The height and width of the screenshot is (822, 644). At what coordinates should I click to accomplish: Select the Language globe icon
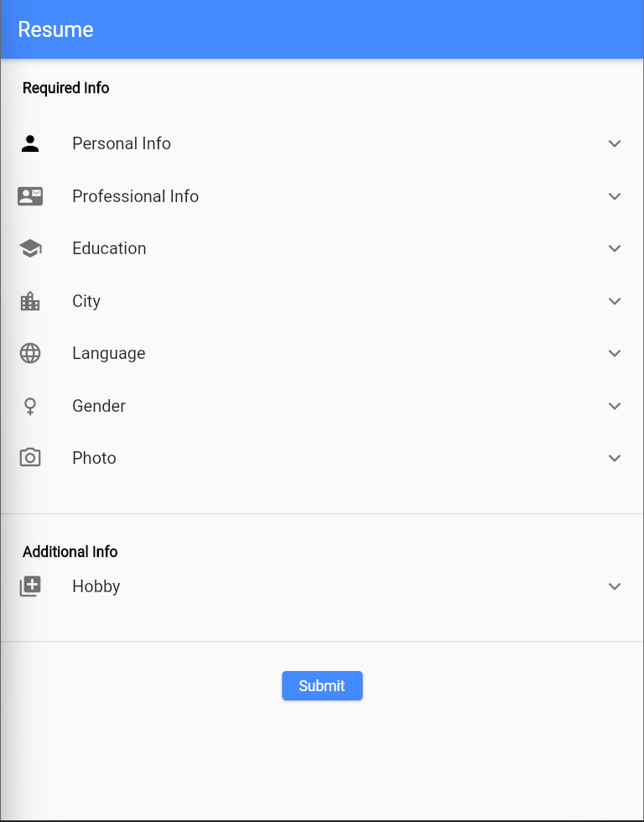point(30,353)
